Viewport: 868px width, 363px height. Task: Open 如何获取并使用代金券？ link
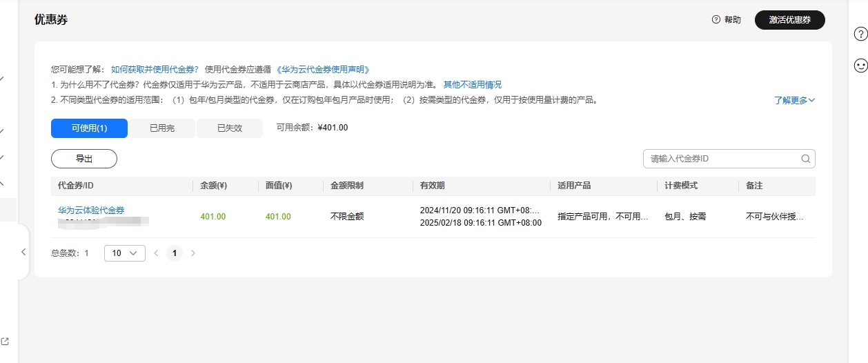pos(155,70)
